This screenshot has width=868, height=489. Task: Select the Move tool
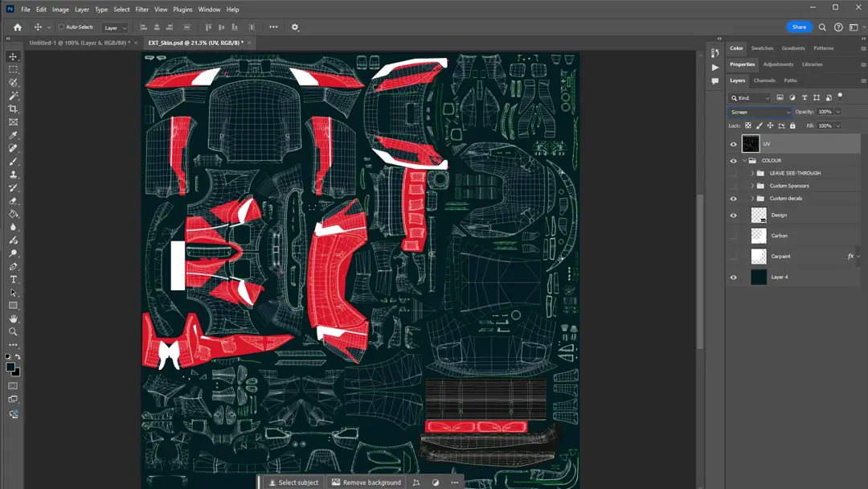point(12,56)
